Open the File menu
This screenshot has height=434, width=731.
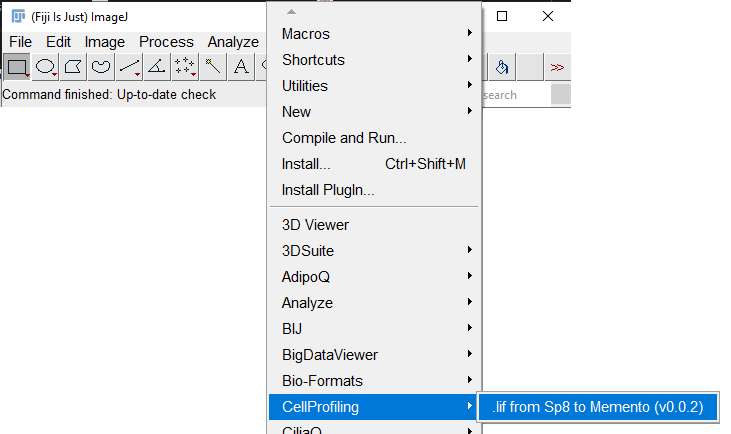[x=21, y=42]
